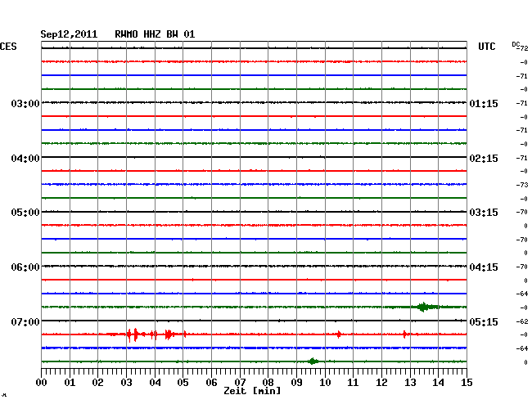Select the 05:00 local time label

(25, 213)
